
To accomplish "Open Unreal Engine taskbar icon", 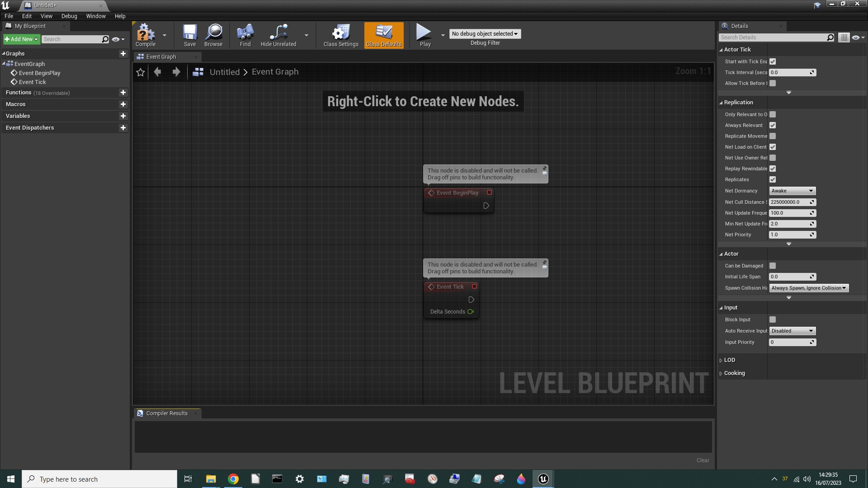I will [543, 479].
